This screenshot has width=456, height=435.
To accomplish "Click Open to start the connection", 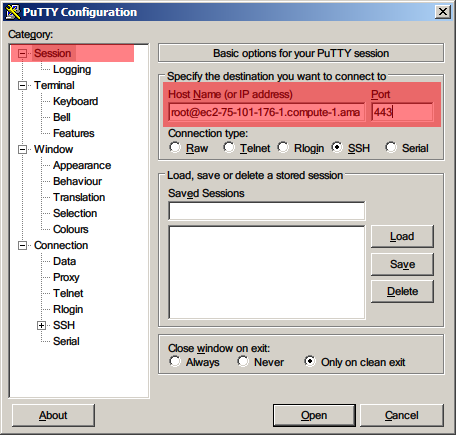I will (x=314, y=416).
